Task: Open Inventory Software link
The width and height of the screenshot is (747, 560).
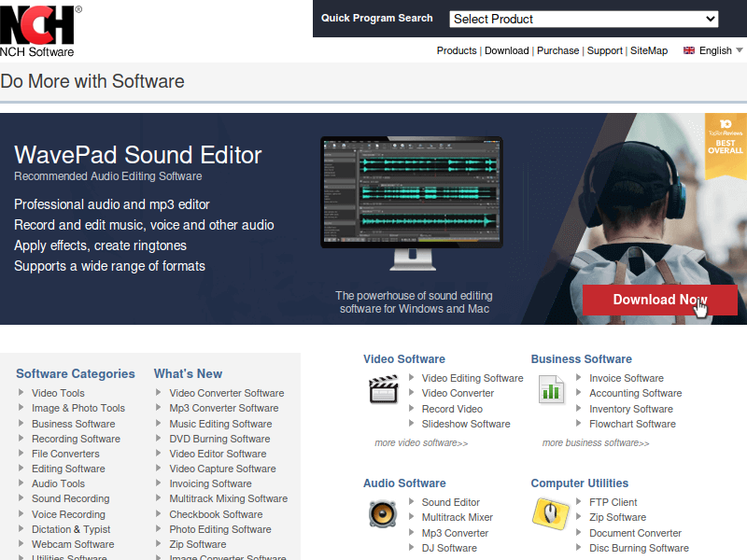Action: coord(631,409)
